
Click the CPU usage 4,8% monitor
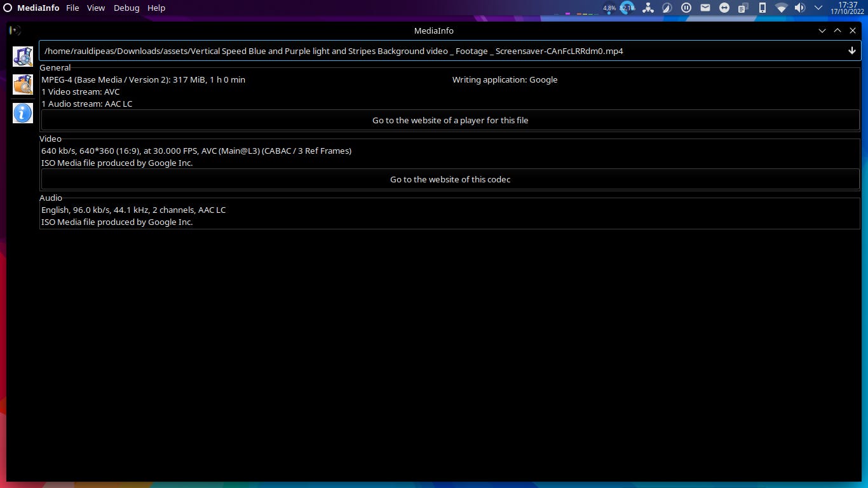pos(609,8)
